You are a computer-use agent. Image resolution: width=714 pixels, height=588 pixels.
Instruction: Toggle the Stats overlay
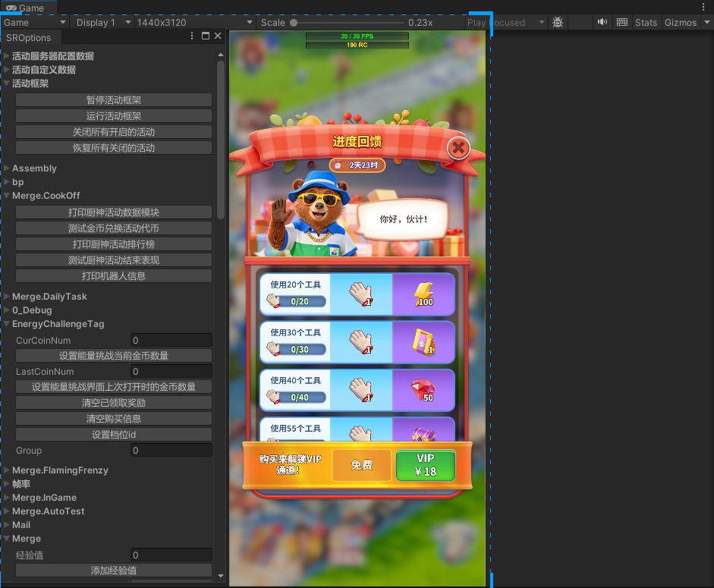point(646,23)
